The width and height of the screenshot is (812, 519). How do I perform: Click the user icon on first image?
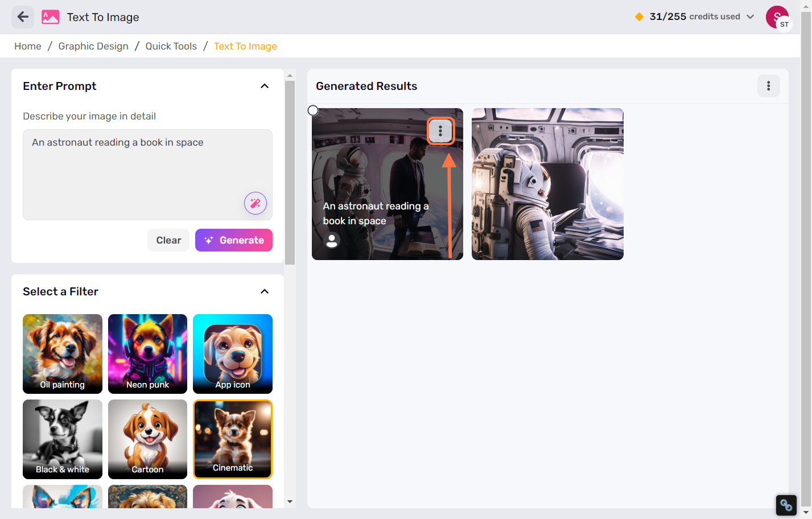tap(332, 240)
